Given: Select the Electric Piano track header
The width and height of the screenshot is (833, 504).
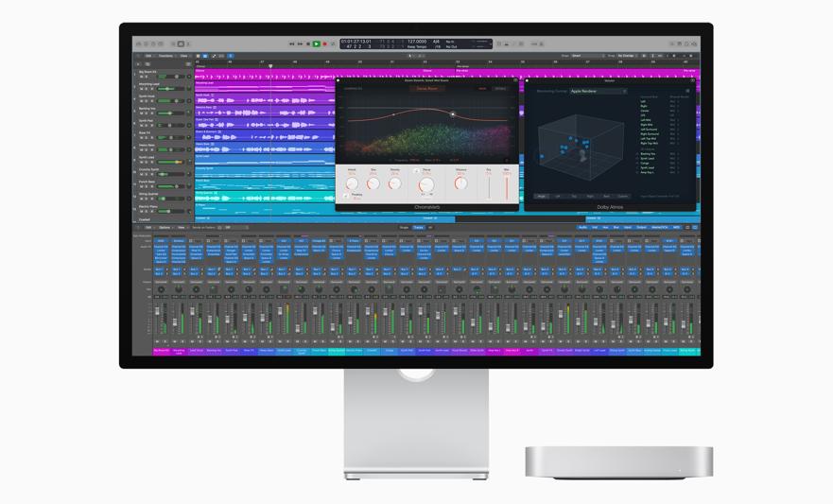Looking at the screenshot, I should point(162,209).
